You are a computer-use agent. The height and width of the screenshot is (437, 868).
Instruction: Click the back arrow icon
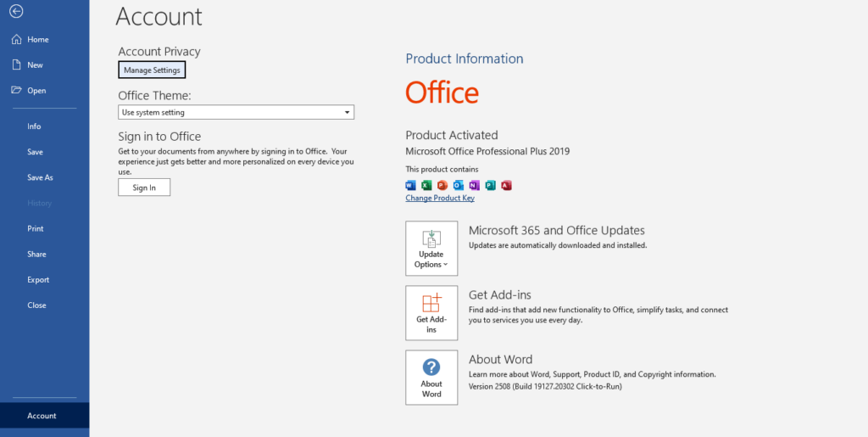tap(16, 11)
